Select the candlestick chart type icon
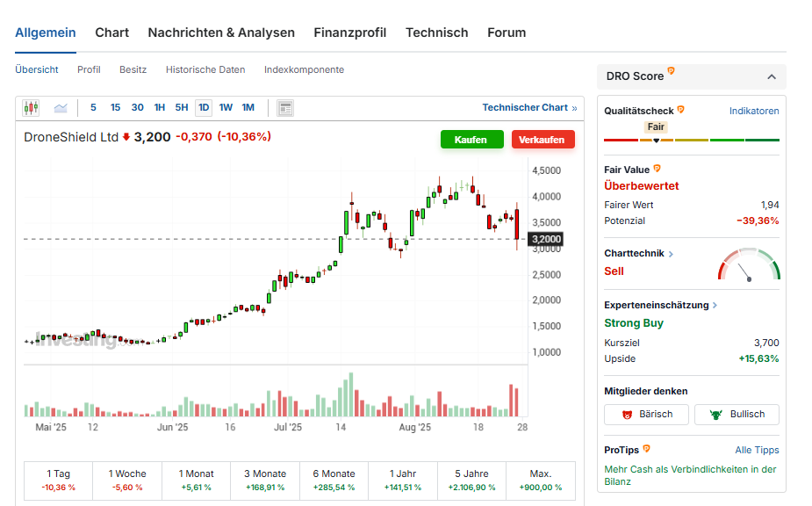This screenshot has width=812, height=506. (32, 108)
